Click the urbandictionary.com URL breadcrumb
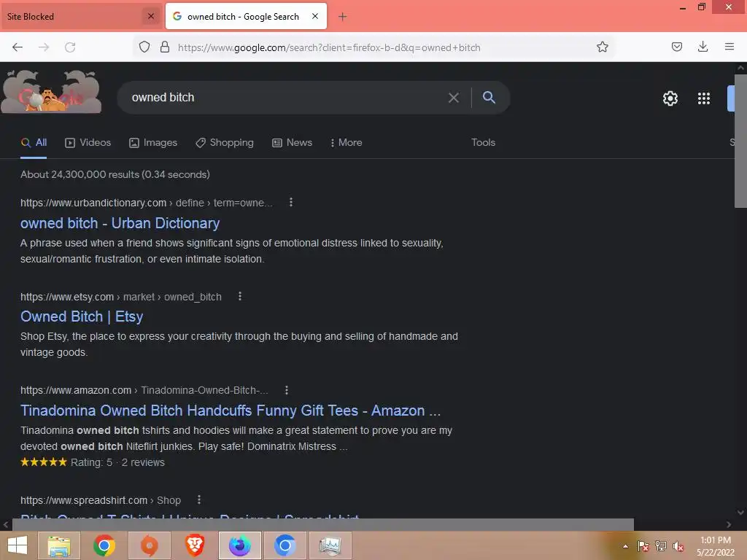This screenshot has width=747, height=560. 146,203
